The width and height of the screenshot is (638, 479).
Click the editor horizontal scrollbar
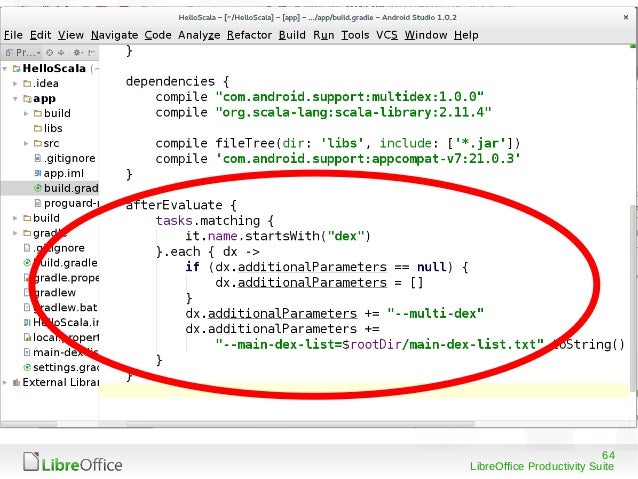point(300,424)
